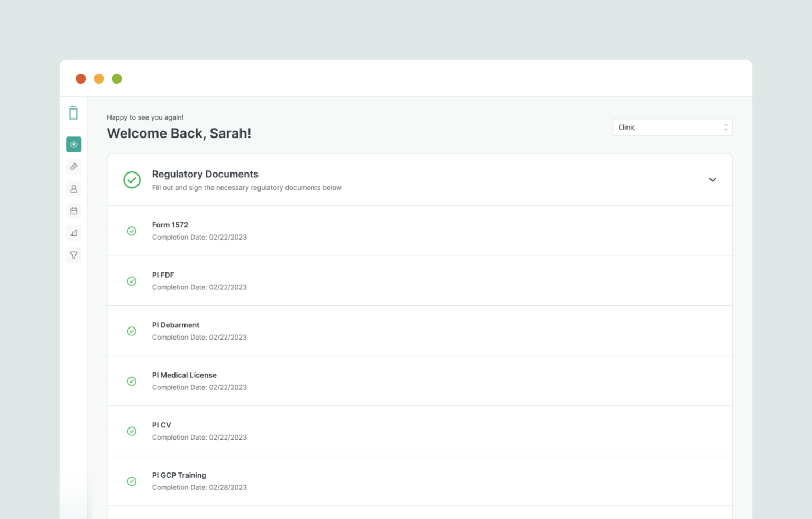Click the green window maximize dot

117,79
